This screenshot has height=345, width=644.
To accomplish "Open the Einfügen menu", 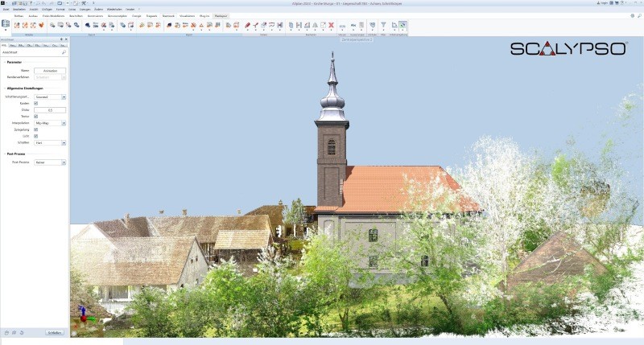I will click(x=47, y=9).
